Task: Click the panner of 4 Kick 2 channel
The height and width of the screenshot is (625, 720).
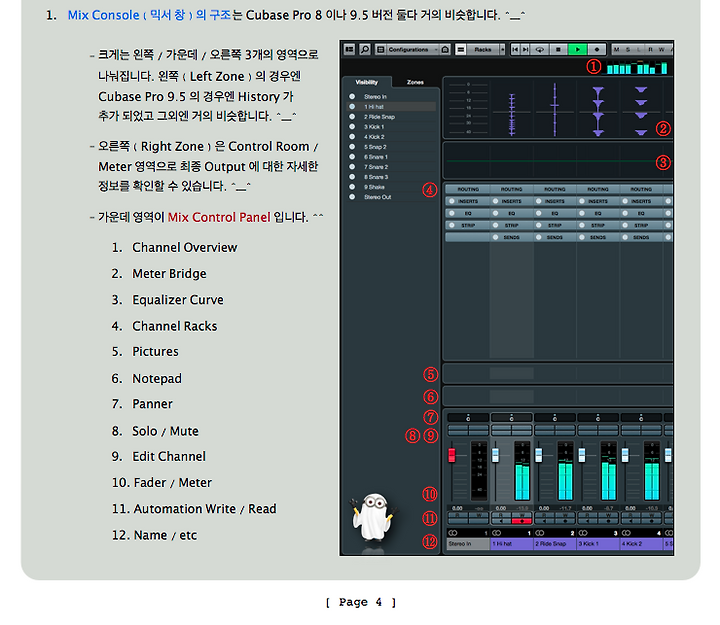Action: point(641,417)
